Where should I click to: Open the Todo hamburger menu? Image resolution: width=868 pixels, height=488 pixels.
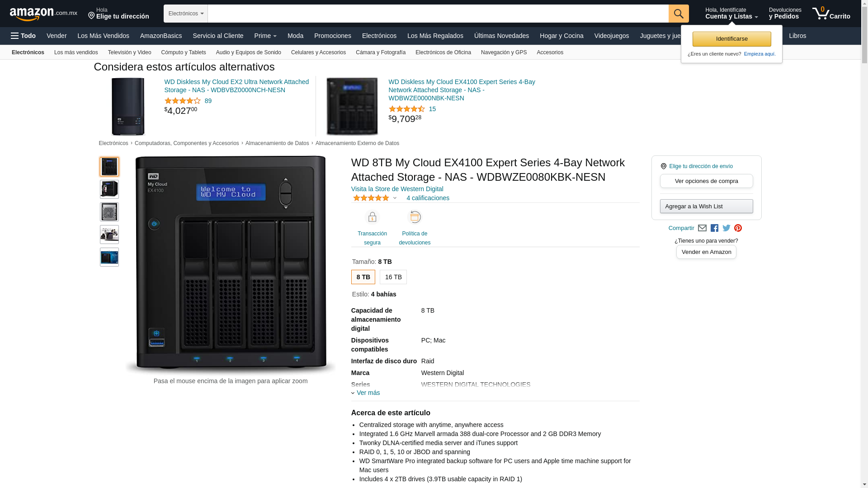point(24,36)
